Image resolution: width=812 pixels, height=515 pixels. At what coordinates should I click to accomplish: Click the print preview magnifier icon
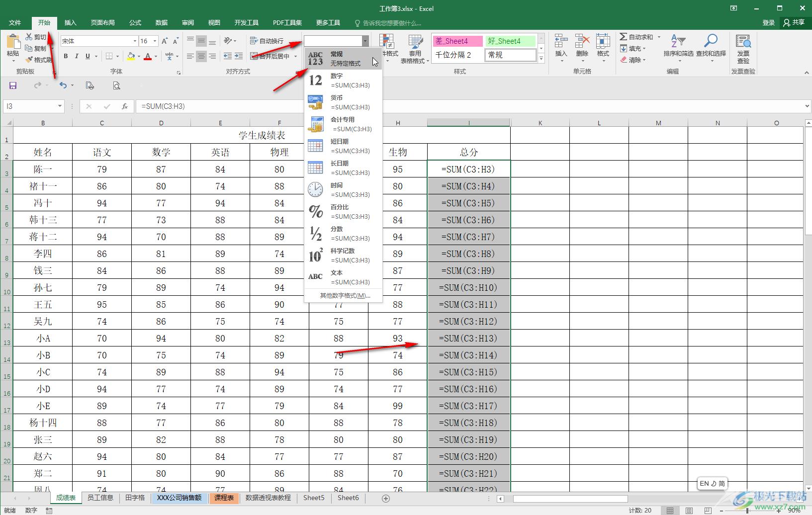tap(116, 86)
